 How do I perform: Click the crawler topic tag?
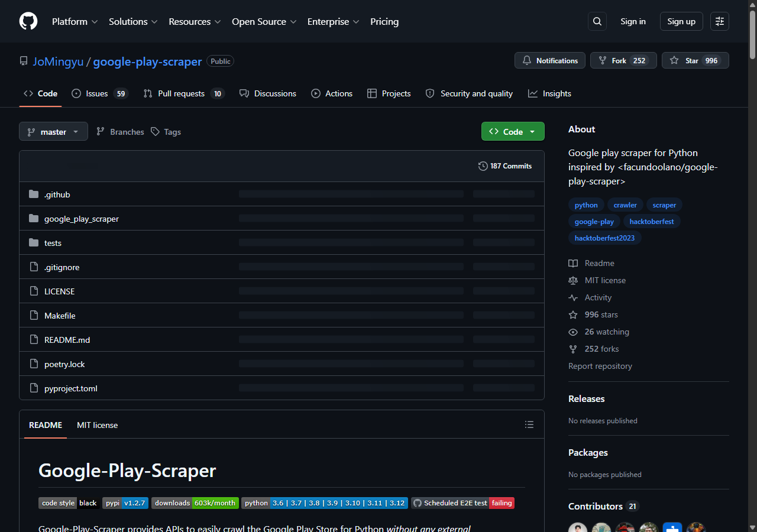click(x=625, y=205)
